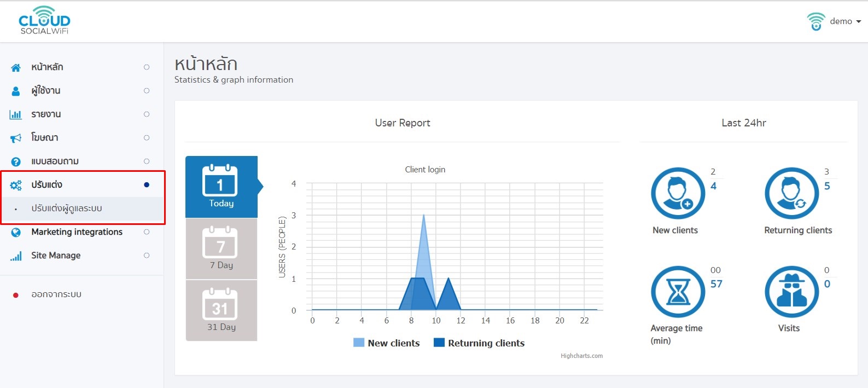Toggle the New clients legend series
Screen dimensions: 868x388
[387, 343]
